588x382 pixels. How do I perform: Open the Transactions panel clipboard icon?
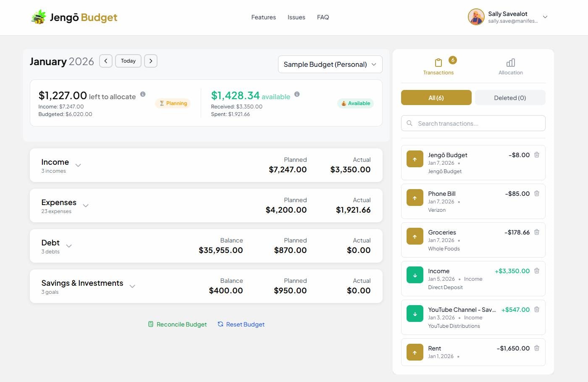point(438,63)
